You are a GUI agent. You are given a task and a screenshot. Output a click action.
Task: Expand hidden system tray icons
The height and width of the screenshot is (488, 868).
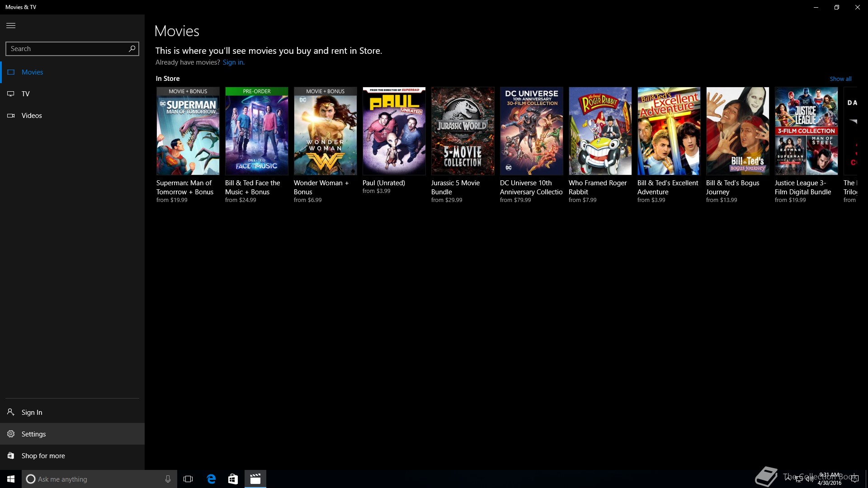point(788,479)
